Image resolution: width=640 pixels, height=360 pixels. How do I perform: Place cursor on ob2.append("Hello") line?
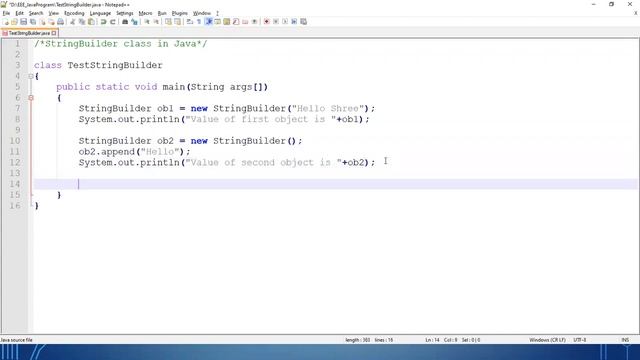pyautogui.click(x=134, y=151)
